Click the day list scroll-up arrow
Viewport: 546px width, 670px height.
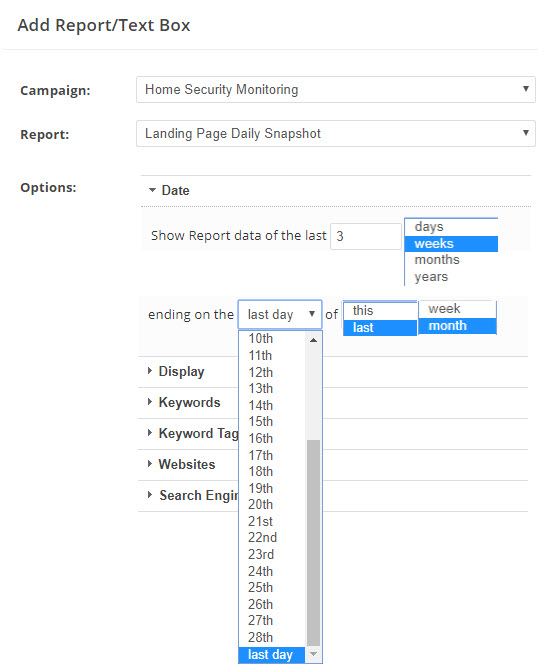click(314, 340)
